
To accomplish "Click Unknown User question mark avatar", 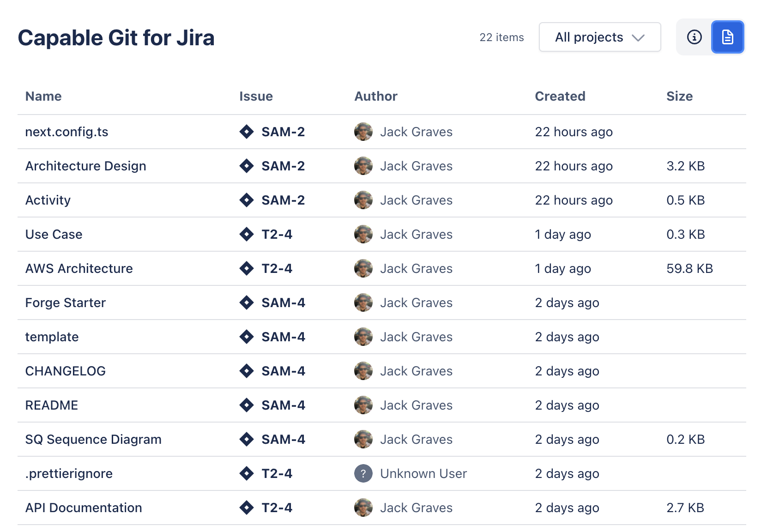I will click(x=363, y=473).
